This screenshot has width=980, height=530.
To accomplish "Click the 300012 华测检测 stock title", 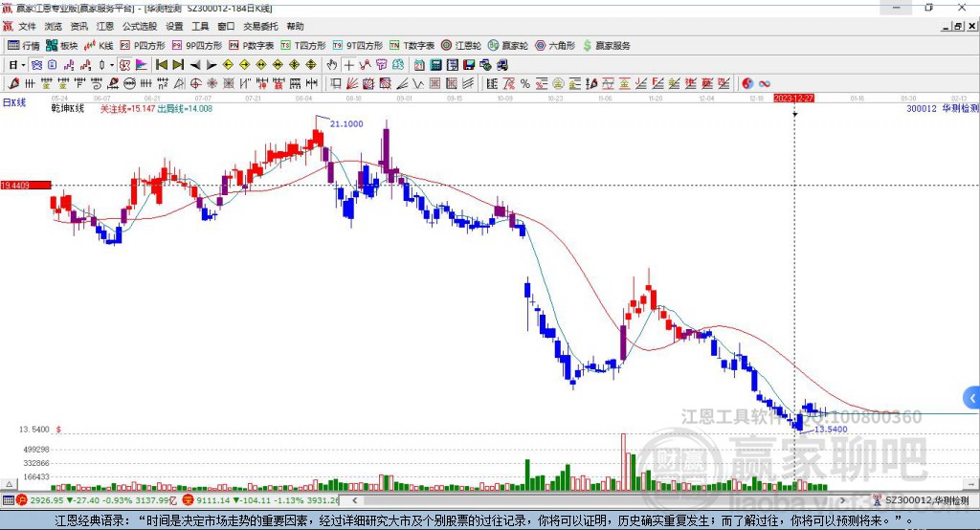I will [942, 109].
